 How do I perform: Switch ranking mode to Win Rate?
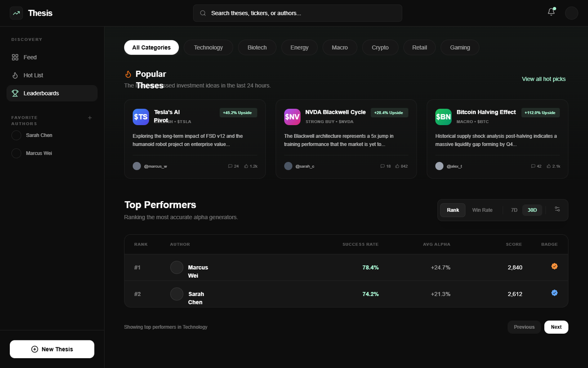482,210
